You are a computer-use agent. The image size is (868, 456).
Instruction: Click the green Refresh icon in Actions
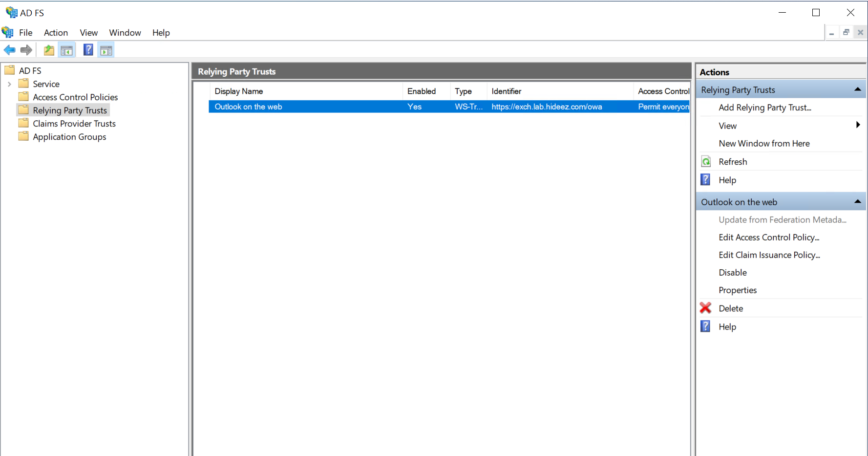point(706,162)
